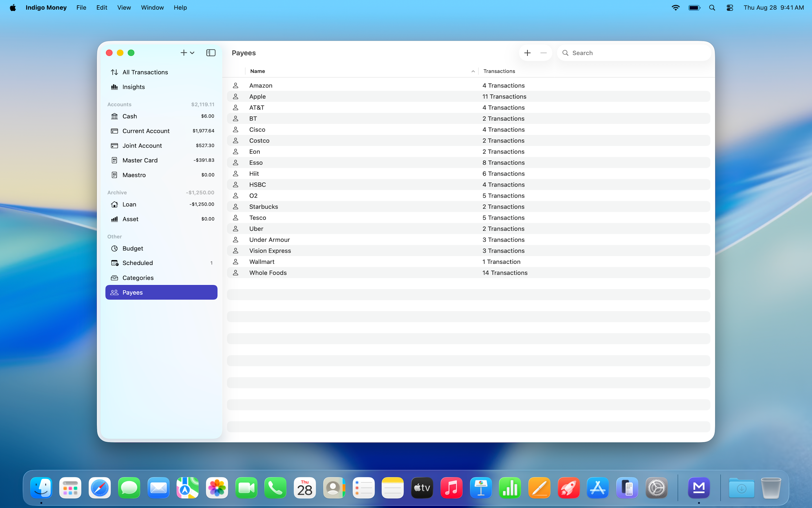The image size is (812, 508).
Task: Focus the Search payees field
Action: click(x=634, y=53)
